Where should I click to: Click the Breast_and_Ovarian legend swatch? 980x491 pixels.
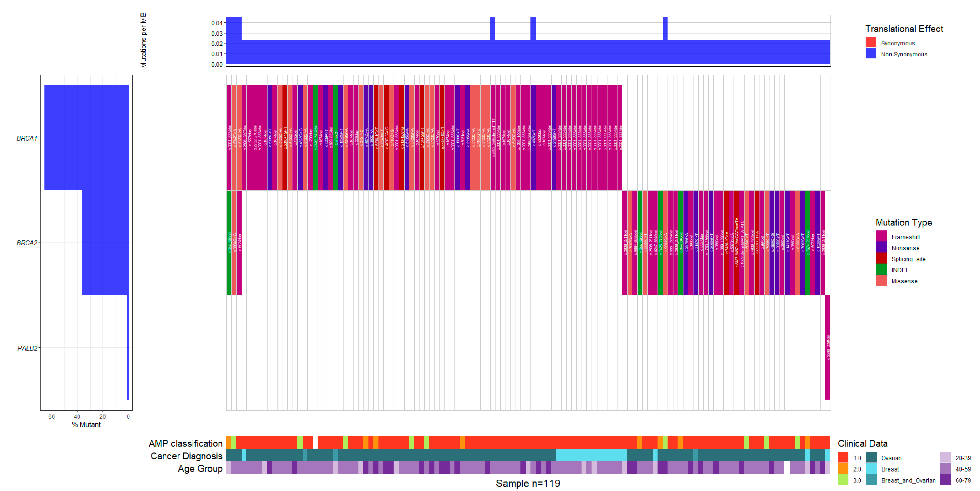[x=871, y=480]
